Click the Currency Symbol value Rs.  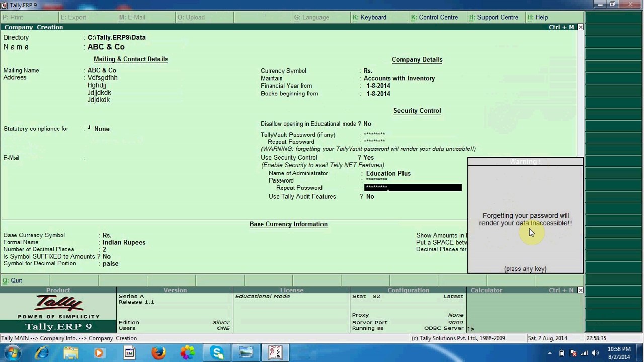pos(368,71)
